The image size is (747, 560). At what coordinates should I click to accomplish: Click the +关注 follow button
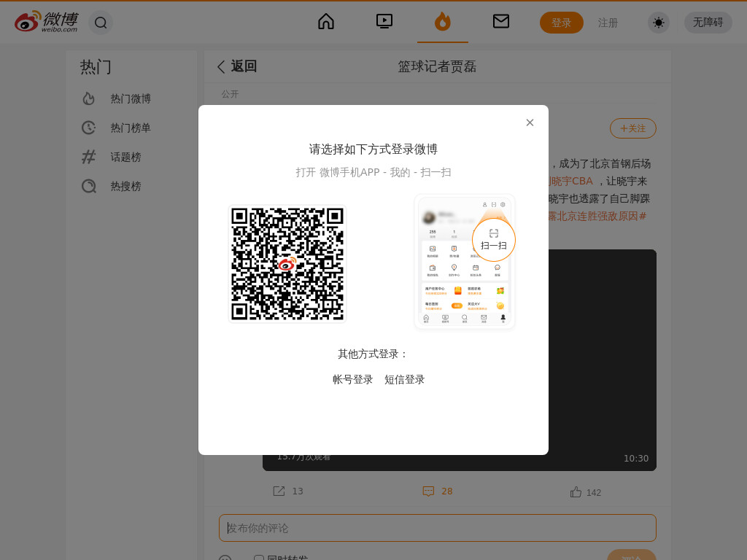632,128
